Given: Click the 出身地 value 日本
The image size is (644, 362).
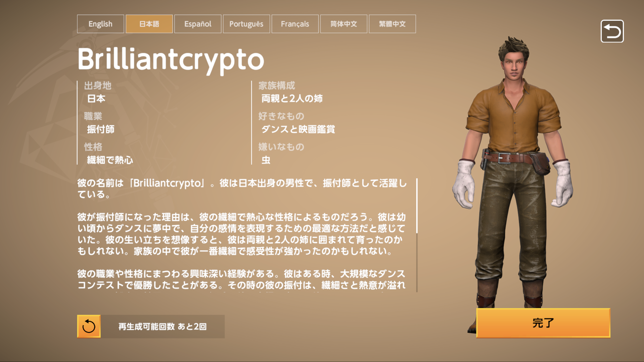Looking at the screenshot, I should [96, 99].
